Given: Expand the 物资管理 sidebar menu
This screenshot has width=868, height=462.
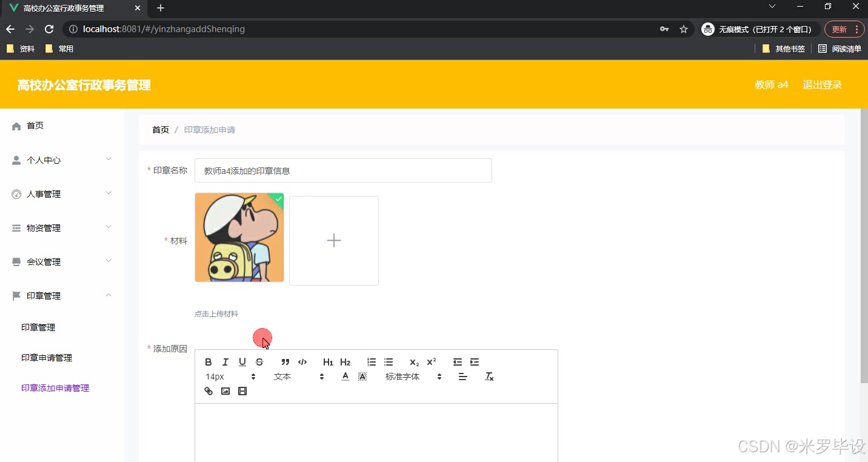Looking at the screenshot, I should (x=62, y=228).
